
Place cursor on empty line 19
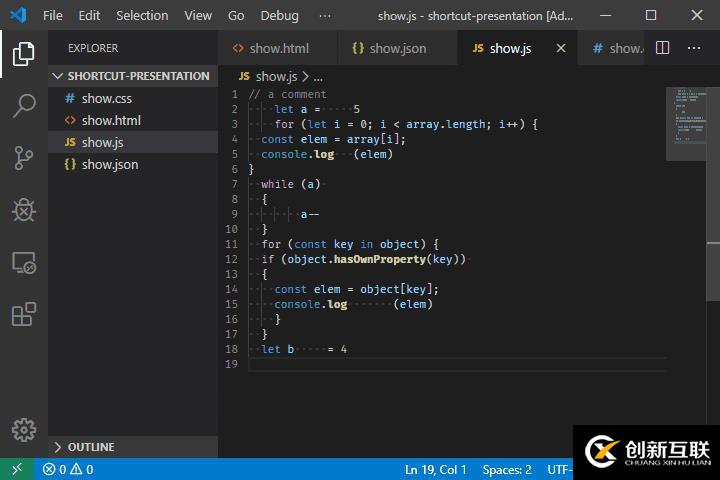[x=456, y=364]
